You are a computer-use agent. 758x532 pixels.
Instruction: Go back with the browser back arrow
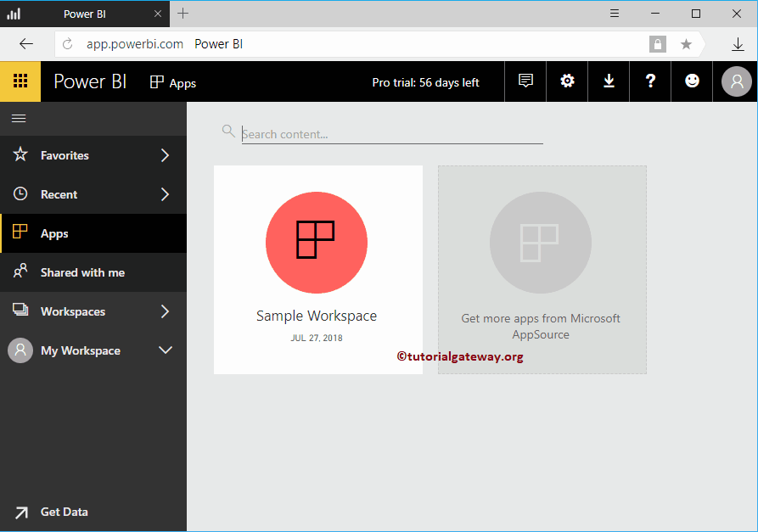(x=26, y=44)
